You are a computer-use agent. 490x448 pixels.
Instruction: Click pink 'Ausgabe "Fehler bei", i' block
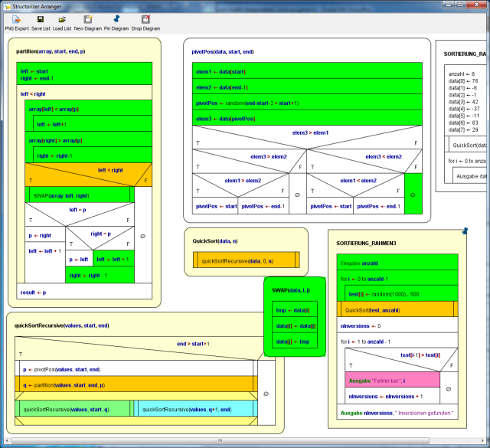[393, 380]
